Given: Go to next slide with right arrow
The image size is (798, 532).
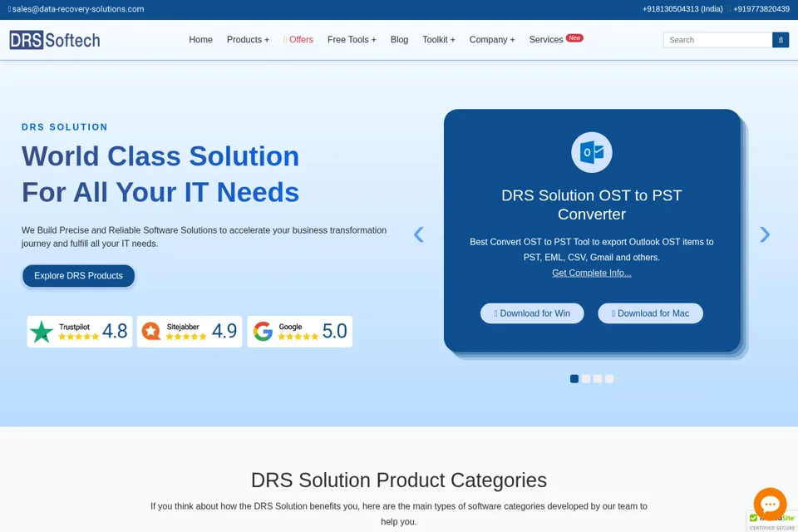Looking at the screenshot, I should pos(765,234).
